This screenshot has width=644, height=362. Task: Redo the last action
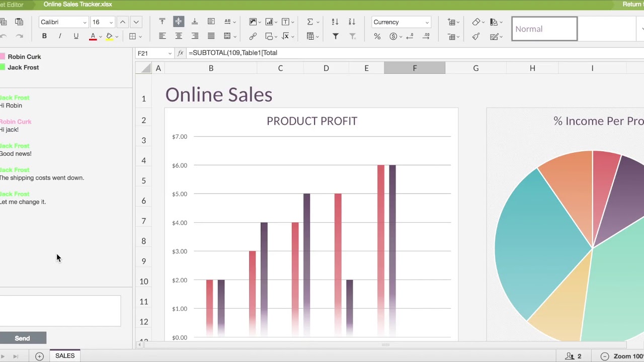[x=19, y=36]
